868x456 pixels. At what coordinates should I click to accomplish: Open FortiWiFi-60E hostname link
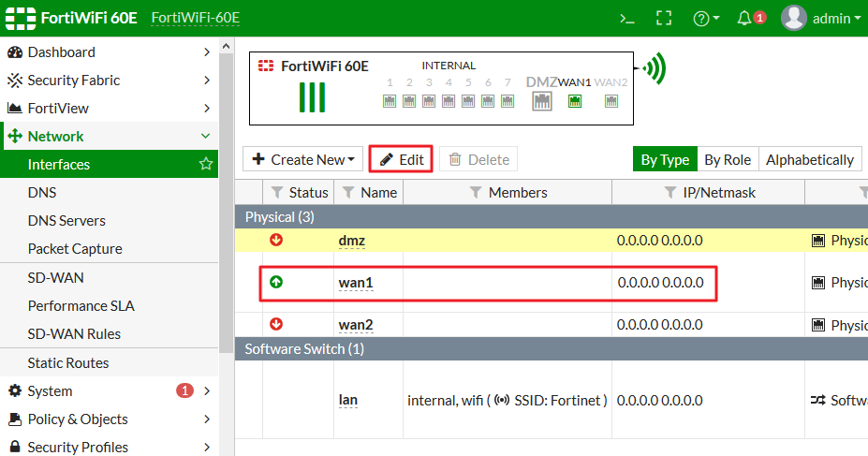196,19
